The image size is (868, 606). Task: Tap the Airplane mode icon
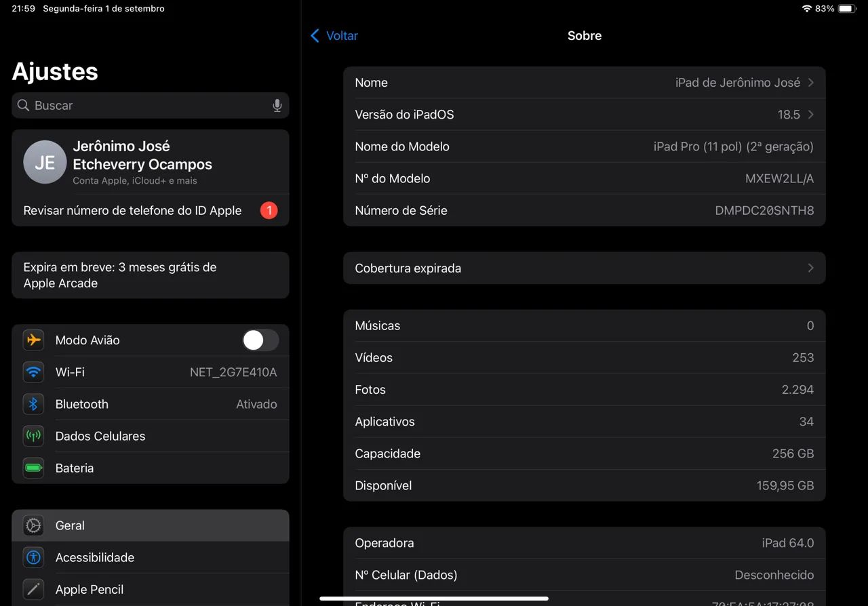point(33,340)
